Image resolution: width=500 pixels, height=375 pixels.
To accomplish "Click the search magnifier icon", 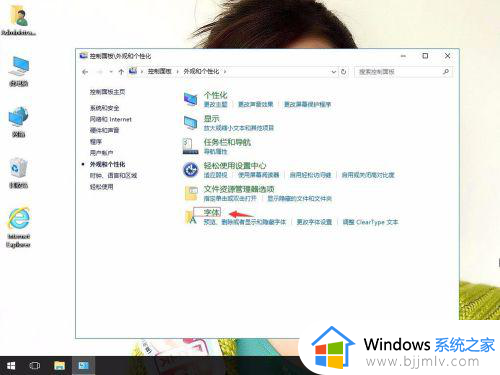I will click(446, 72).
